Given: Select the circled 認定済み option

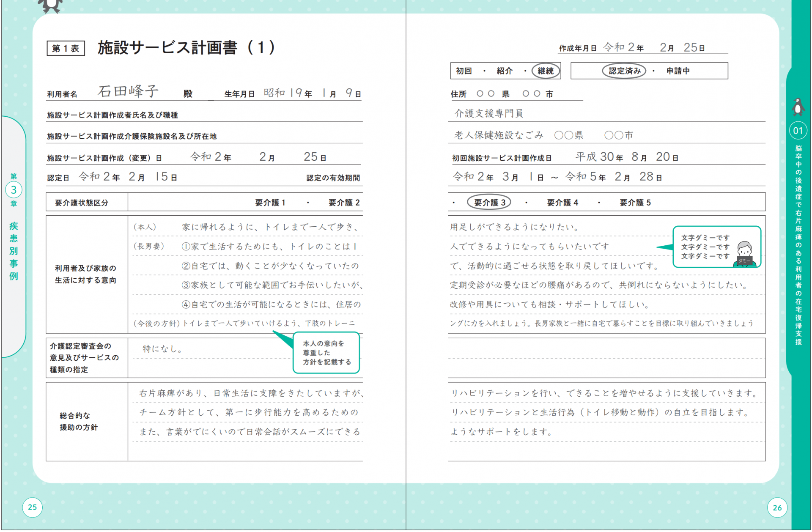Looking at the screenshot, I should click(624, 71).
